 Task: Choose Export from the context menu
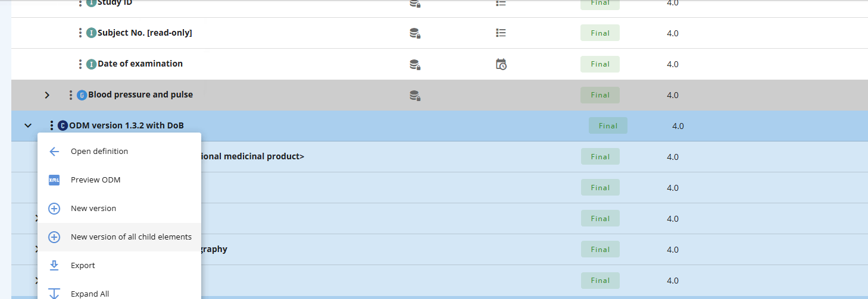coord(83,265)
